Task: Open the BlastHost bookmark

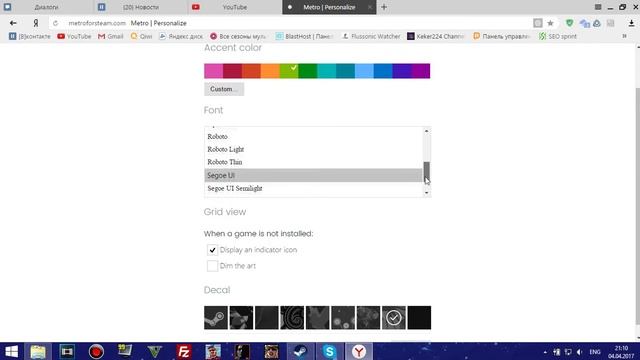Action: click(x=304, y=36)
